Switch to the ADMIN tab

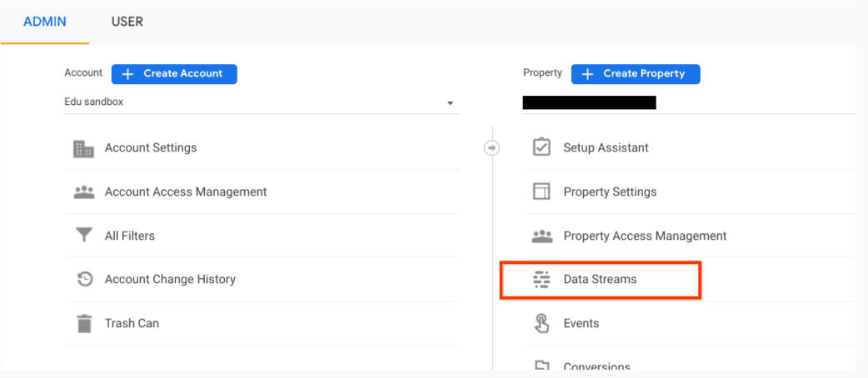pos(45,22)
